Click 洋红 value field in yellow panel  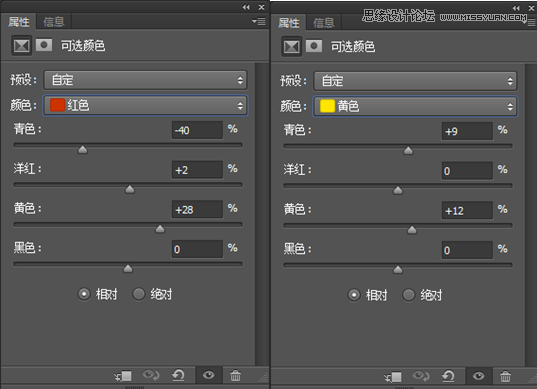[467, 171]
